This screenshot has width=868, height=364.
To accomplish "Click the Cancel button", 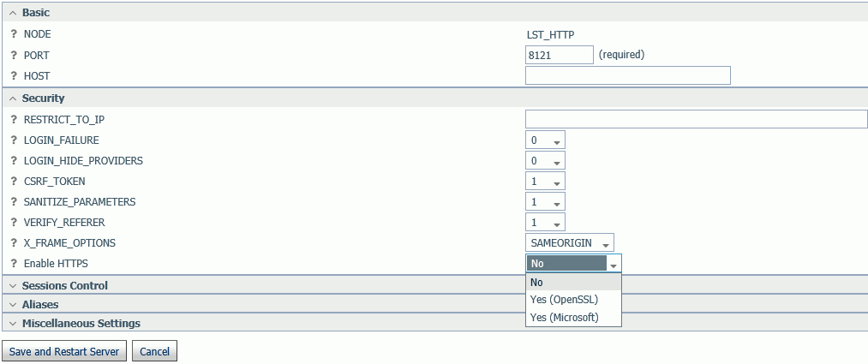I will tap(154, 351).
